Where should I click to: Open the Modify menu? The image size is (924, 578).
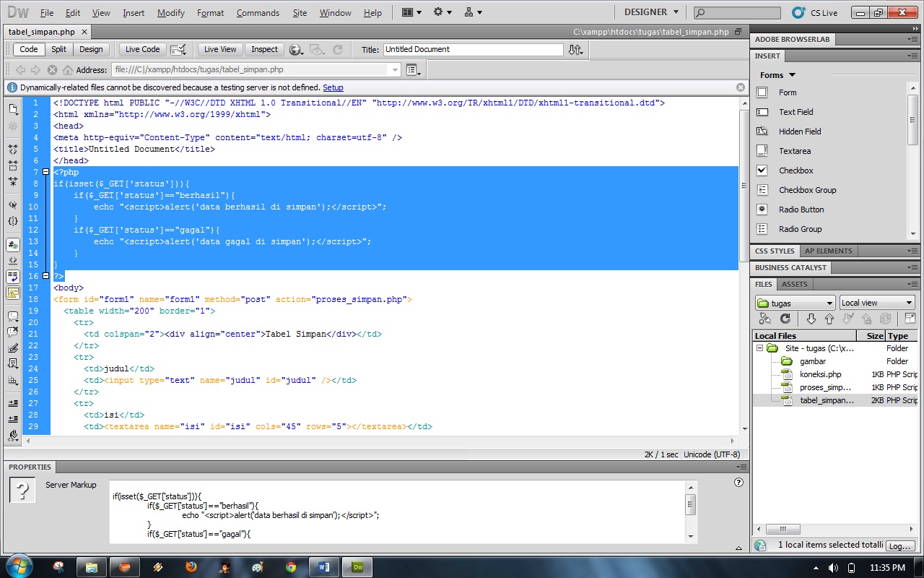(170, 13)
